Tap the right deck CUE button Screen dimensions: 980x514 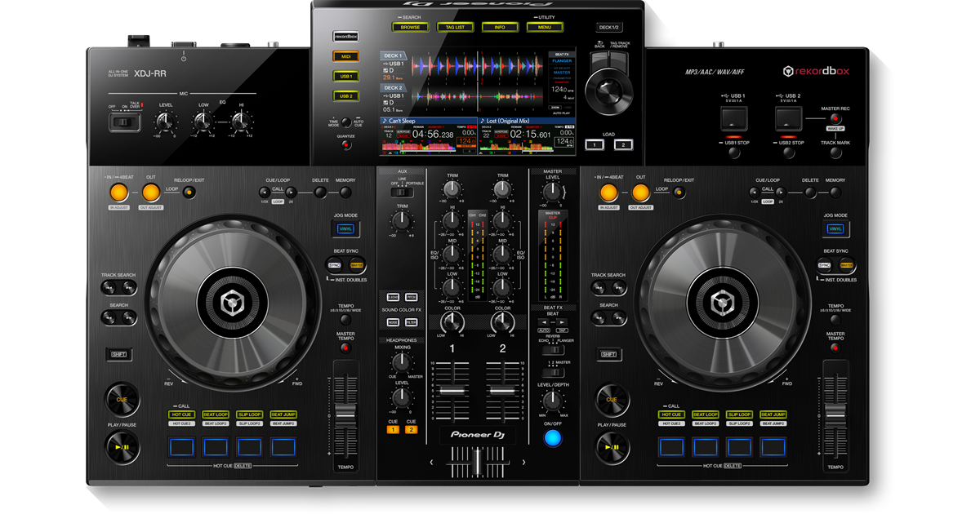coord(612,400)
